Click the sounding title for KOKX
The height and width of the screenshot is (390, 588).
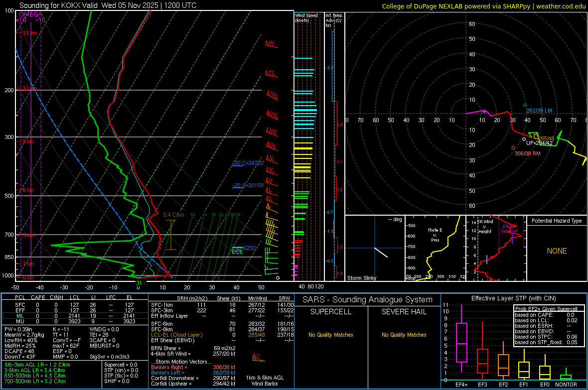coord(108,5)
